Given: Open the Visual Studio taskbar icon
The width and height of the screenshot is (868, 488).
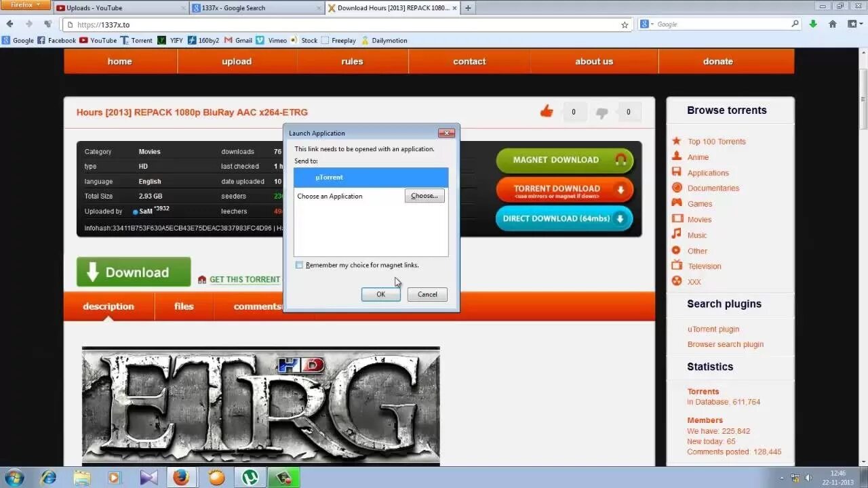Looking at the screenshot, I should (149, 477).
